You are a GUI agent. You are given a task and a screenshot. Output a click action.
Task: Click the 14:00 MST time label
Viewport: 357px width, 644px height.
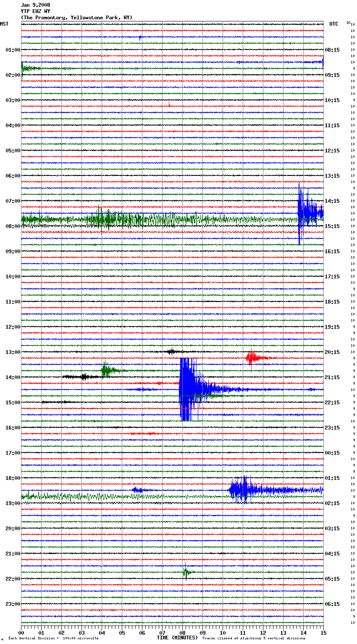[x=13, y=377]
